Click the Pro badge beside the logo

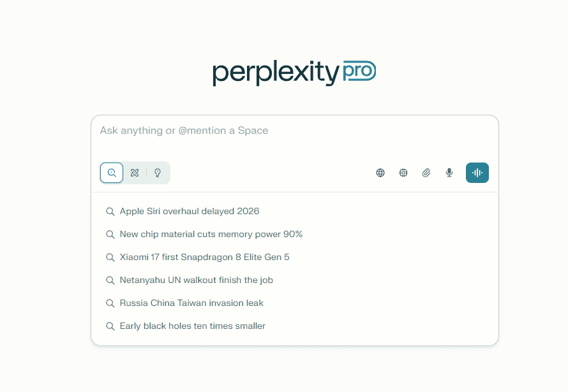(359, 70)
